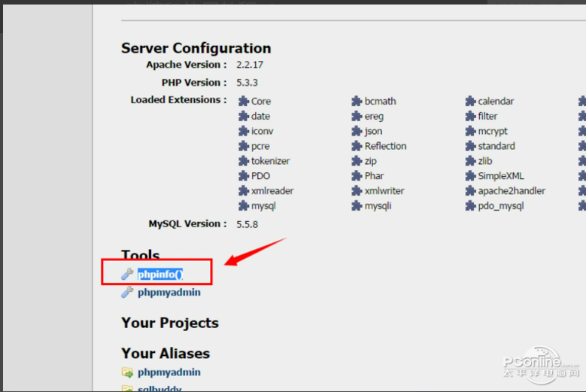Click the mysqli extension name
The image size is (586, 392).
click(x=378, y=206)
